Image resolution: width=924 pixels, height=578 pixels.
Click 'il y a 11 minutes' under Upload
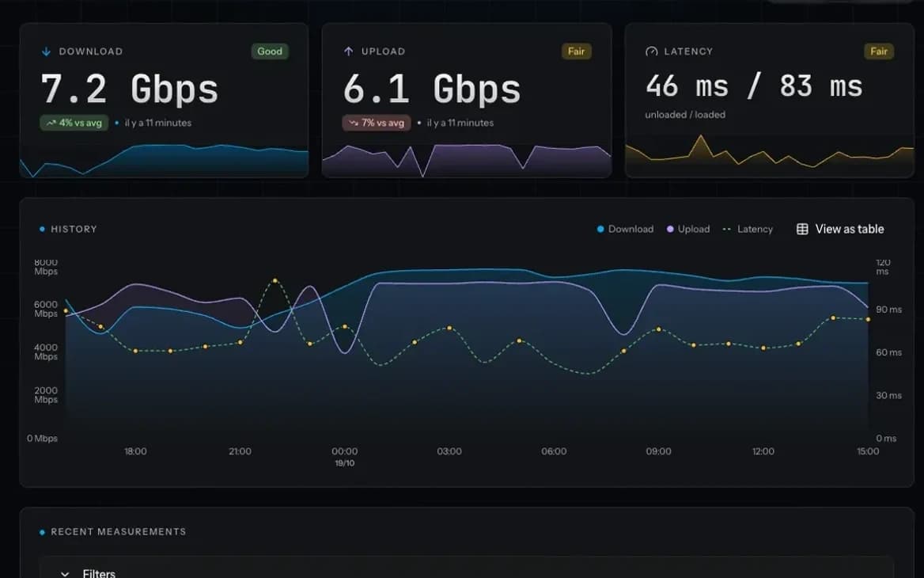460,124
